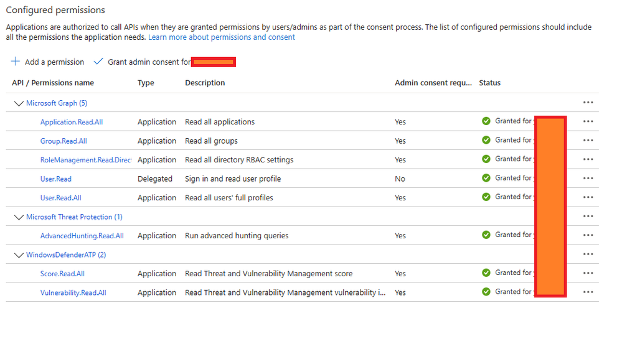Click green granted status icon for RoleManagement.Read.Directory
Image resolution: width=622 pixels, height=364 pixels.
coord(486,159)
